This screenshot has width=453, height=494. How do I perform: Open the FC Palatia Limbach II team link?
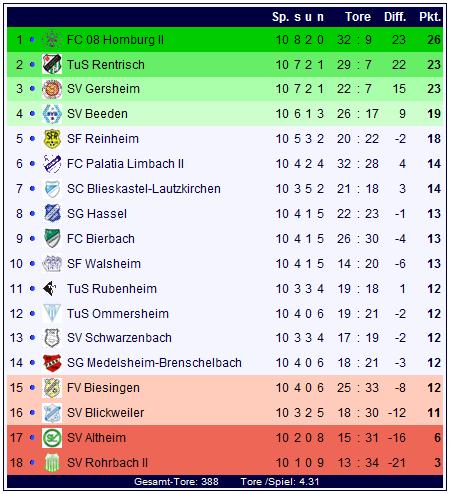(x=125, y=164)
